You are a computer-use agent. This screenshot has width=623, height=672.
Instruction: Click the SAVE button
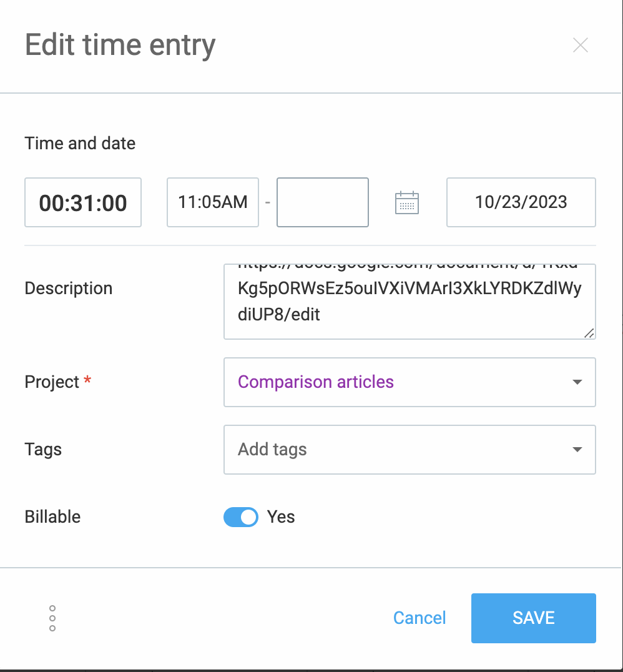pyautogui.click(x=534, y=618)
